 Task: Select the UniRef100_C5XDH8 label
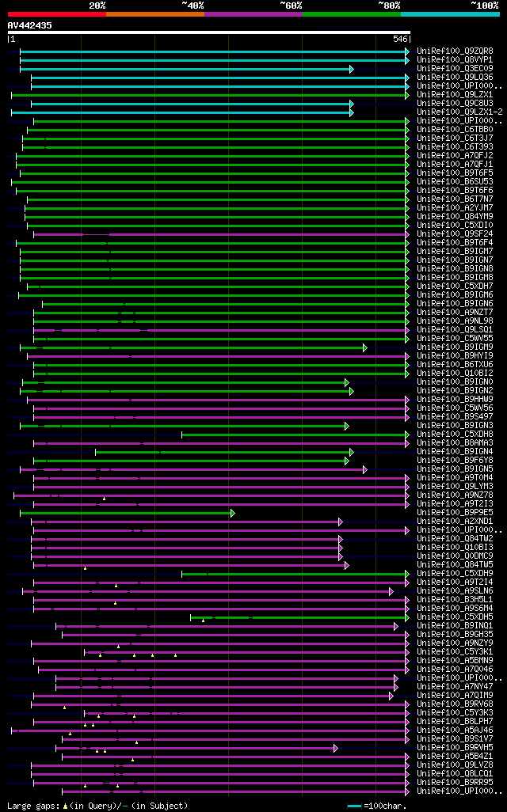(456, 434)
